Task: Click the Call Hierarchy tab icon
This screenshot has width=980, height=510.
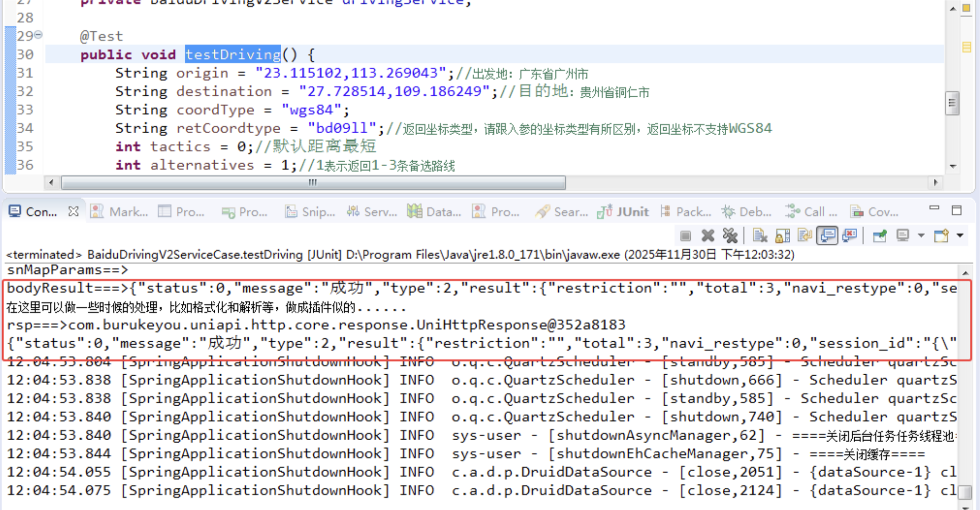Action: point(792,212)
